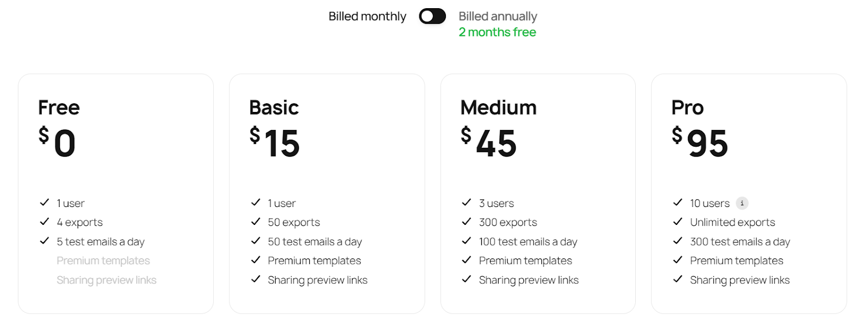
Task: Click checkmark next to Unlimited exports
Action: (678, 222)
